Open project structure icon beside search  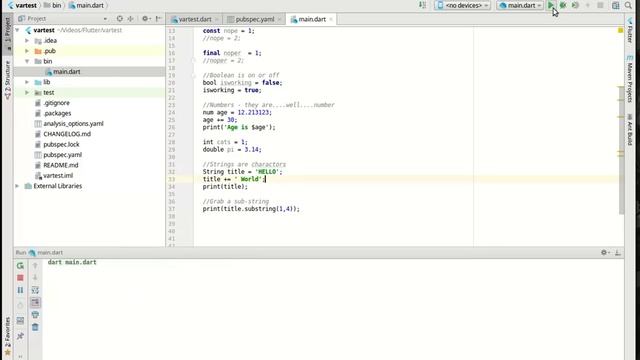click(616, 5)
